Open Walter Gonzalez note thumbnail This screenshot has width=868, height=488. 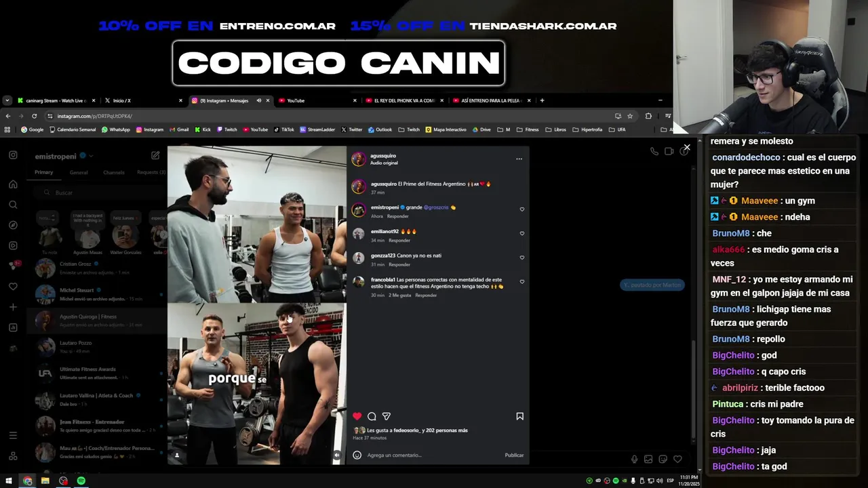tap(125, 237)
